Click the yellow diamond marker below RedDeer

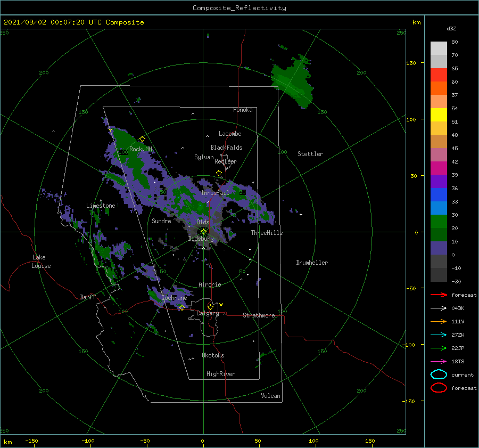pyautogui.click(x=219, y=173)
